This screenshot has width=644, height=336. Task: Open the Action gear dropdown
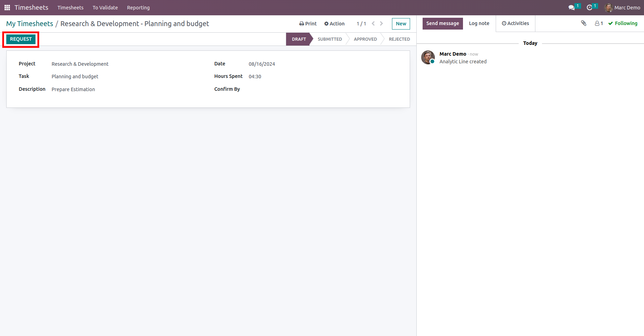334,24
